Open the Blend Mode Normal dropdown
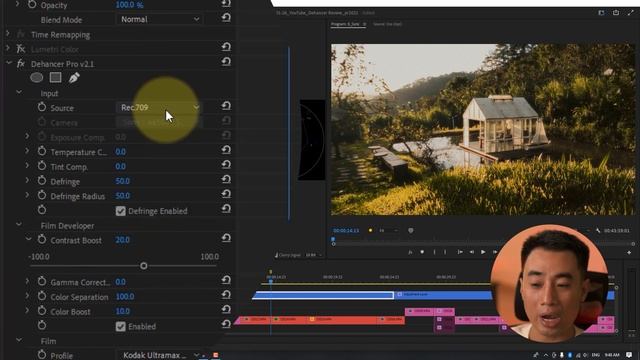640x360 pixels. (x=160, y=19)
